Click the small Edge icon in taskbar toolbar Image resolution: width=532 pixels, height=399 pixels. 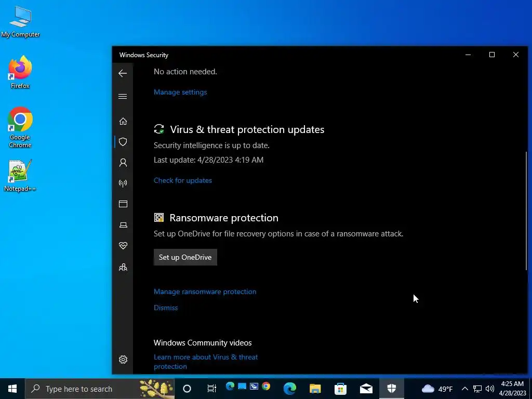pos(230,386)
